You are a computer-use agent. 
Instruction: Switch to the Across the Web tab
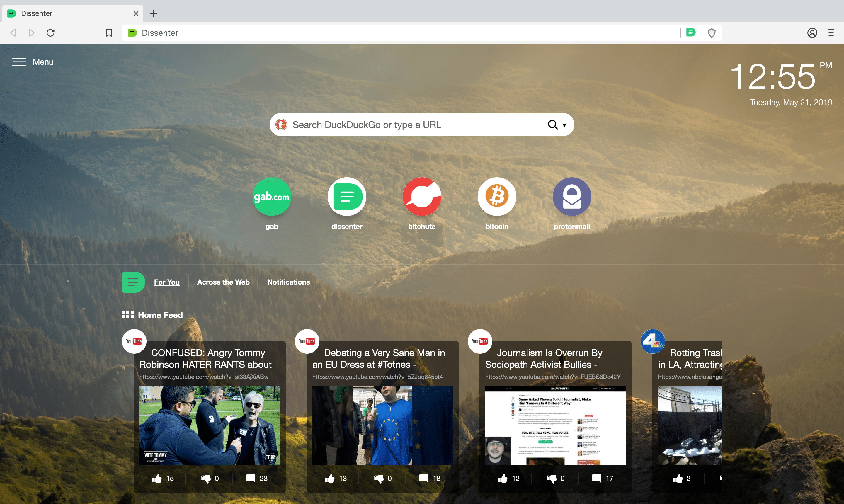click(223, 282)
